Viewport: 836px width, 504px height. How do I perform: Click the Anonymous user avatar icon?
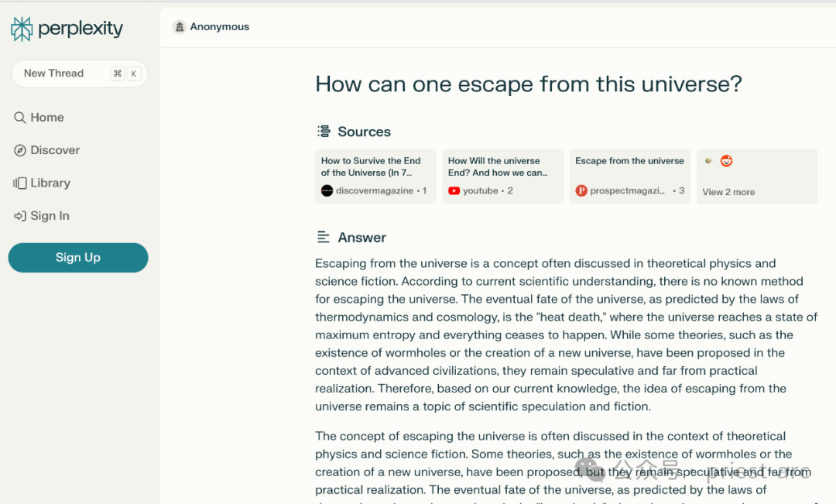180,27
